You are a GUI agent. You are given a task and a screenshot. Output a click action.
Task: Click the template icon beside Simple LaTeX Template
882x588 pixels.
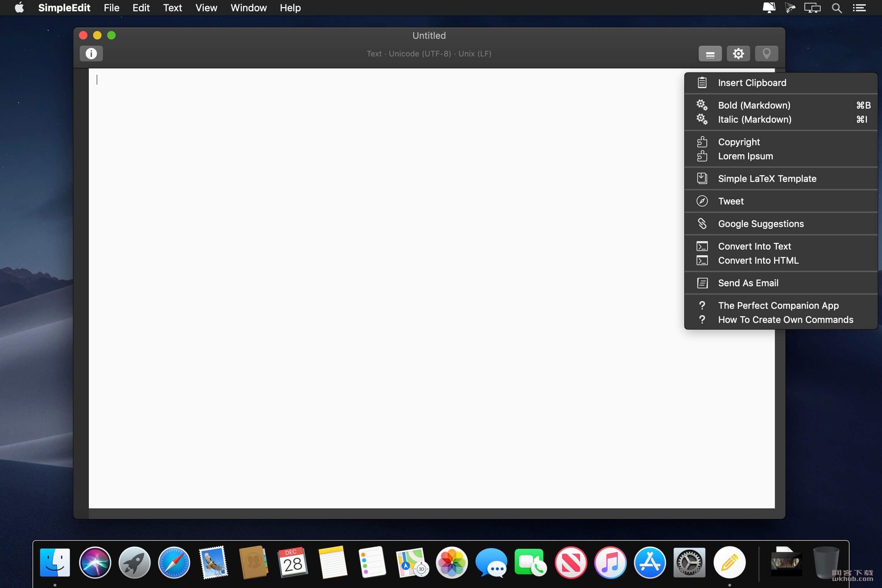coord(702,178)
